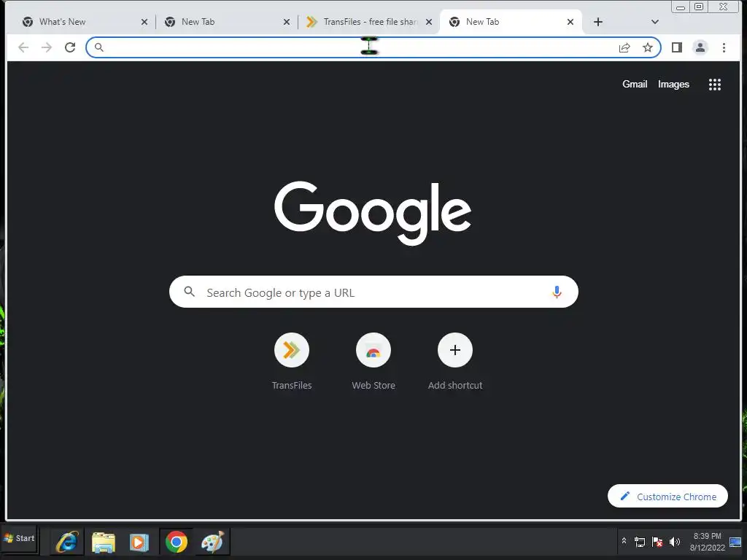Open Windows Media Player from taskbar
The width and height of the screenshot is (747, 560).
point(139,542)
